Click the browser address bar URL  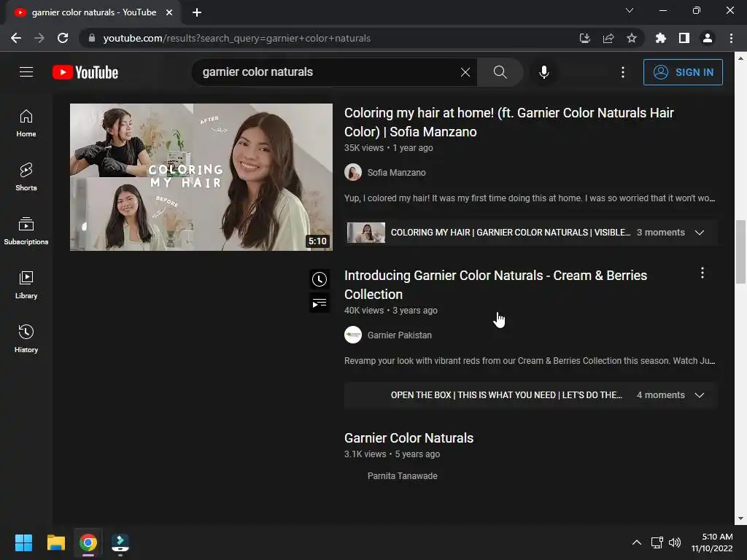(x=236, y=38)
